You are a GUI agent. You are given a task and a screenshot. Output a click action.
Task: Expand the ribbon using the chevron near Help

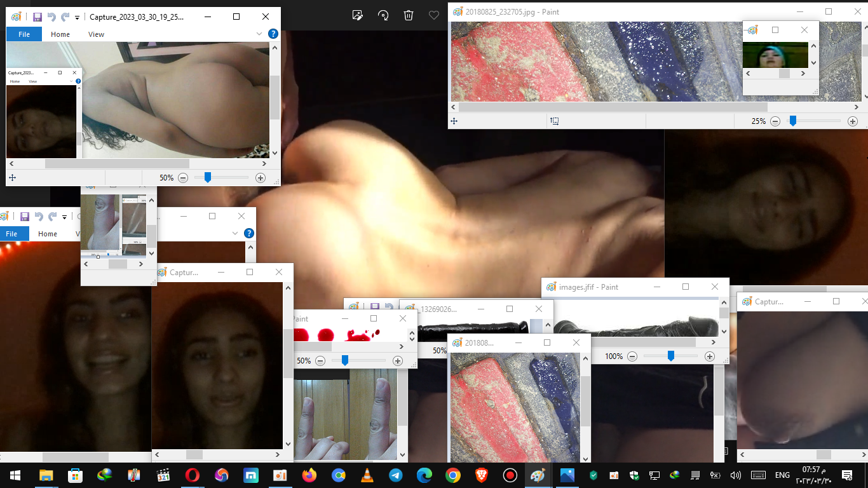[259, 34]
